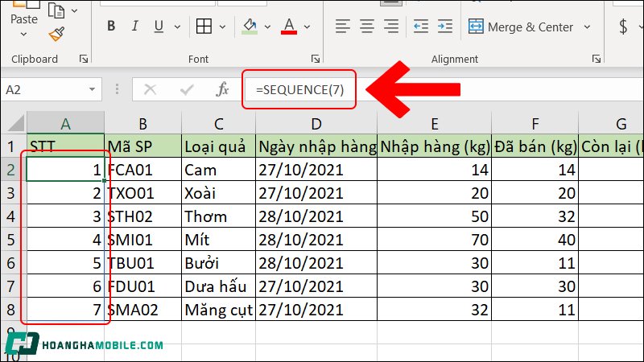Select row 1 header
Image resolution: width=644 pixels, height=362 pixels.
tap(11, 146)
